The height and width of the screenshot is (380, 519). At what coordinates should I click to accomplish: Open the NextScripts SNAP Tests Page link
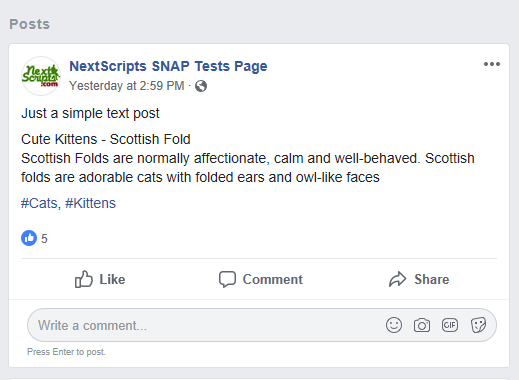pos(168,66)
